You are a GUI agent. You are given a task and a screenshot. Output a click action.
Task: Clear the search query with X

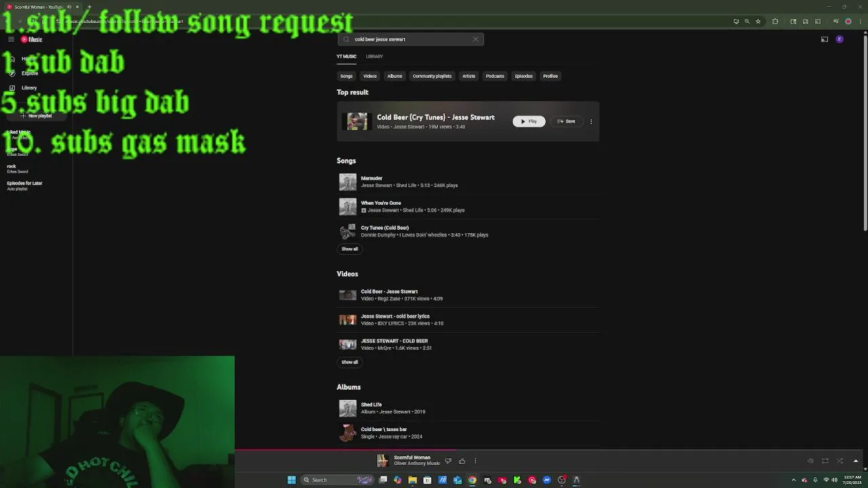(475, 39)
